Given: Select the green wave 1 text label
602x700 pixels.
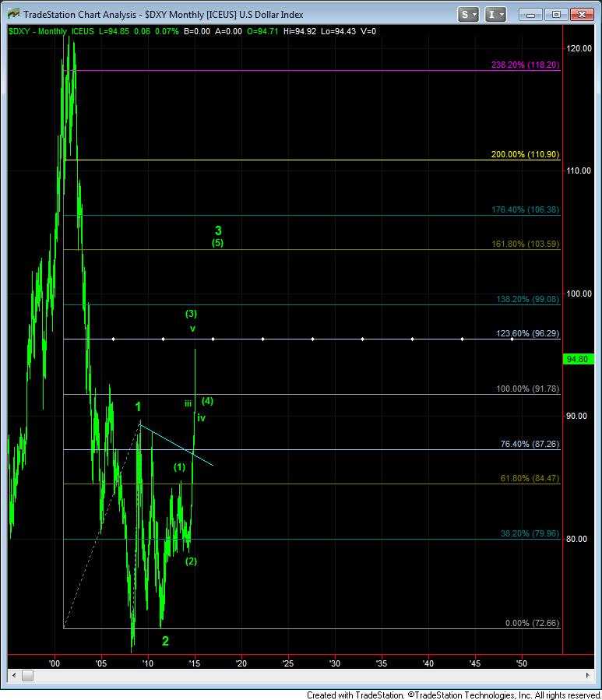Looking at the screenshot, I should (x=138, y=406).
